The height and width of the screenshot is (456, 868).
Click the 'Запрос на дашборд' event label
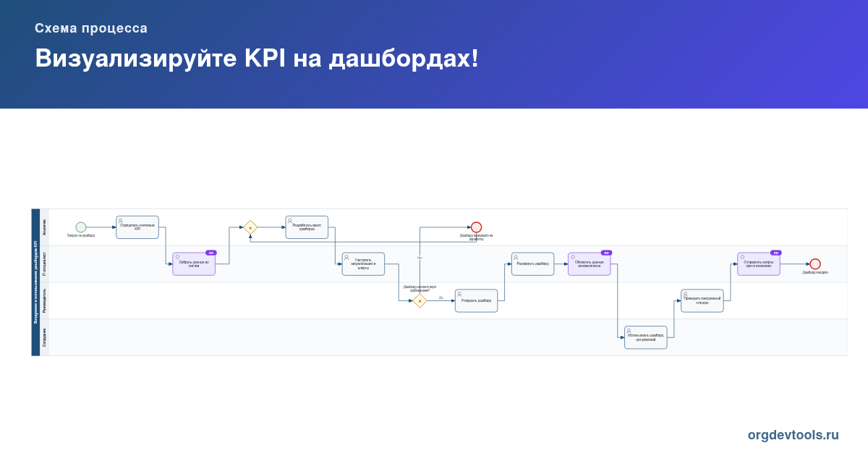(81, 235)
